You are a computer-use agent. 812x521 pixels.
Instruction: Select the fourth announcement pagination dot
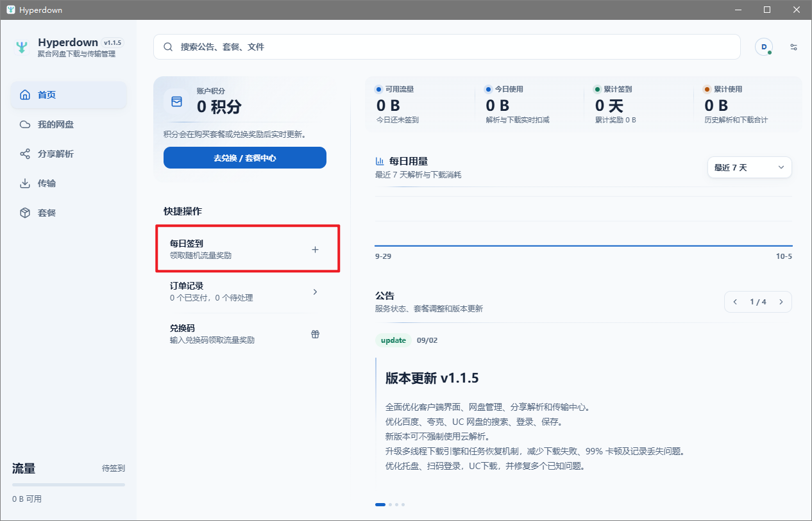[403, 505]
